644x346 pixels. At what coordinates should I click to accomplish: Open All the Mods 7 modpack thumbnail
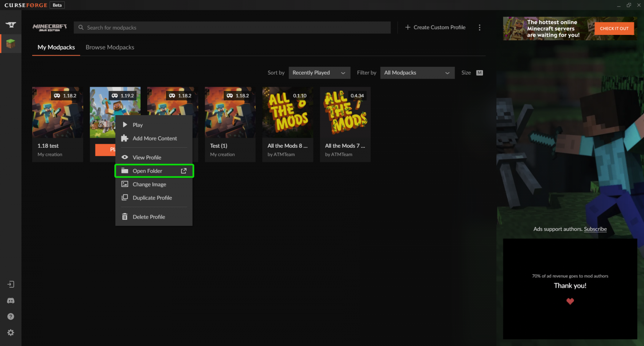click(345, 112)
